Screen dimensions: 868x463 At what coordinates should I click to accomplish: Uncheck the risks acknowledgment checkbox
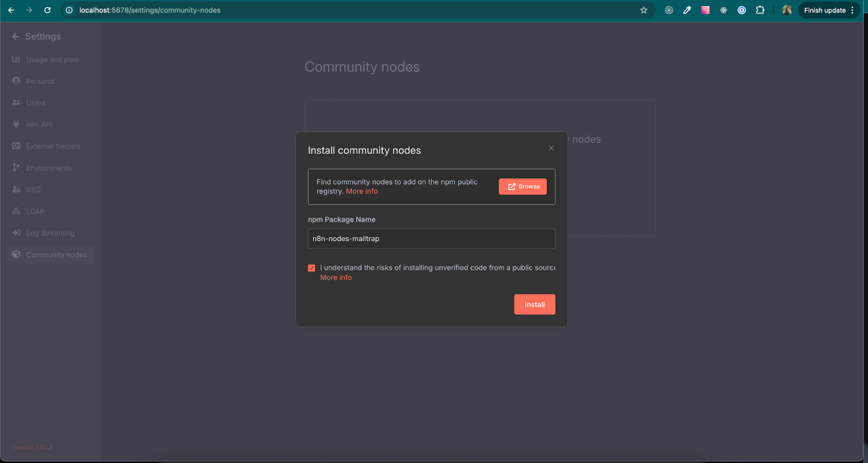[311, 268]
